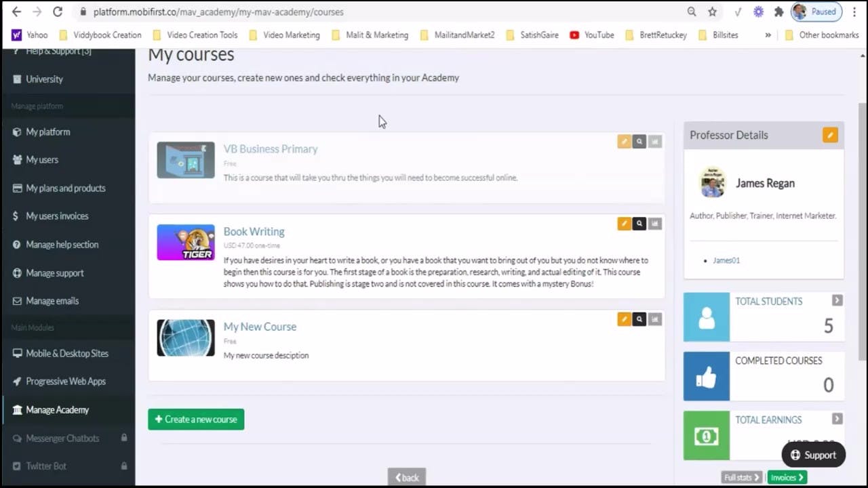
Task: Open the James01 link
Action: click(x=726, y=260)
